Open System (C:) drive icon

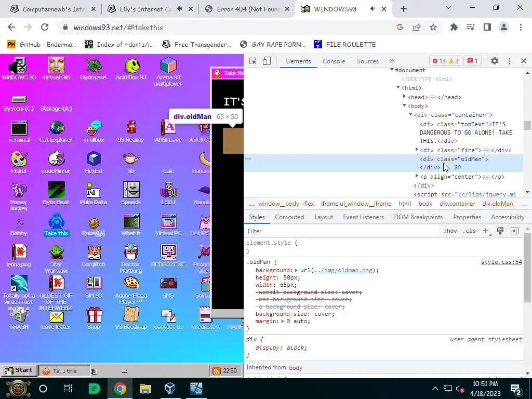tap(19, 103)
